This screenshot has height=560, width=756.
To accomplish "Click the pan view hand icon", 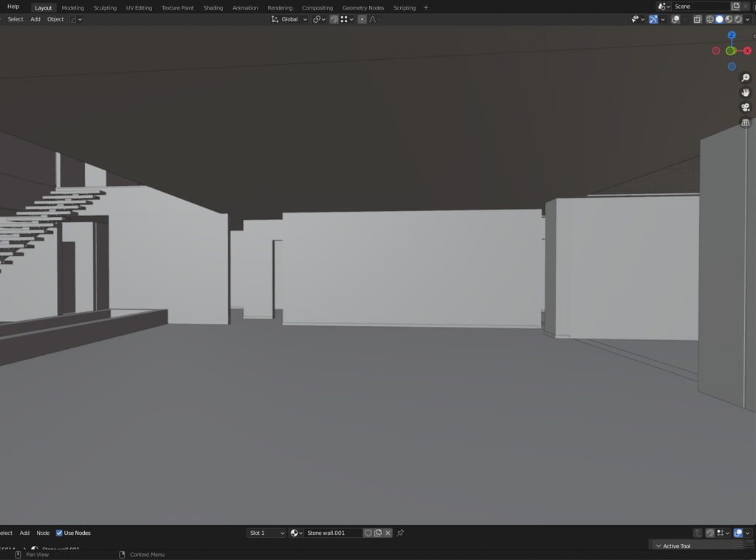I will [x=745, y=93].
